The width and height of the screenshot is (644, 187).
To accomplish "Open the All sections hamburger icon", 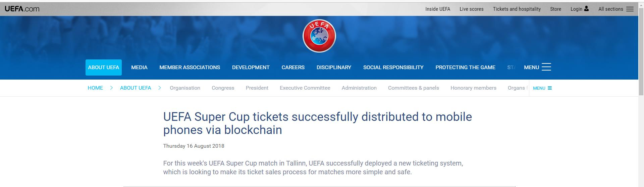I will (x=630, y=9).
